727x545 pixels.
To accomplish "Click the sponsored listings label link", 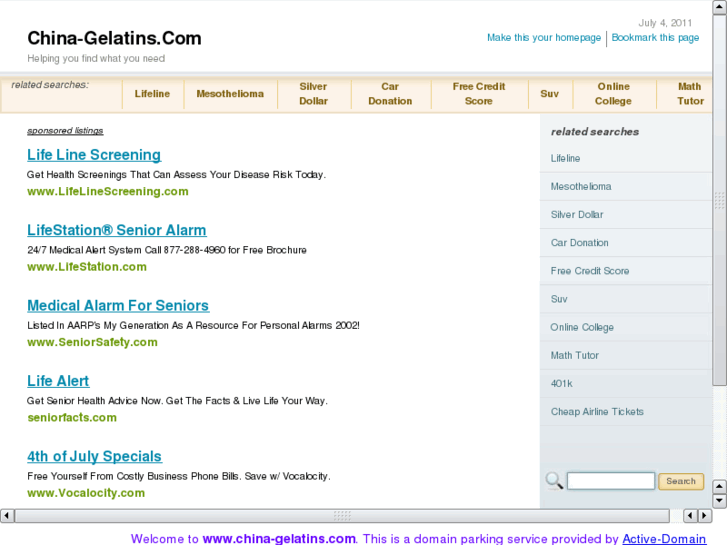I will click(65, 131).
